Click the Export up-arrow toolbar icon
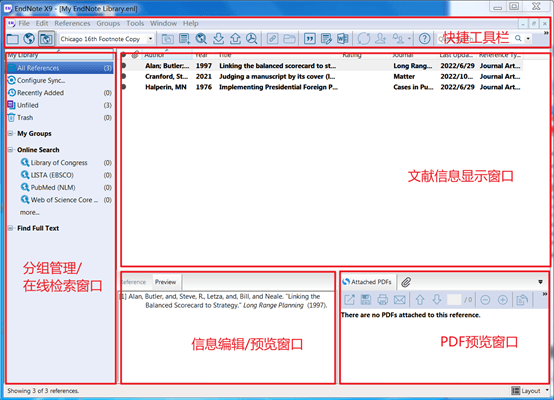554x400 pixels. point(235,39)
